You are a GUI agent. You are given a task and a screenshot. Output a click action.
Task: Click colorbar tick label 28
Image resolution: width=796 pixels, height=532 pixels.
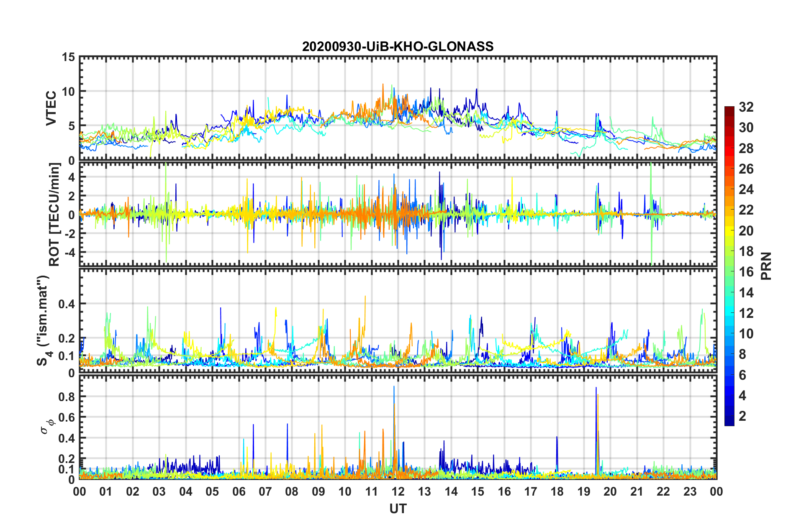[x=746, y=148]
